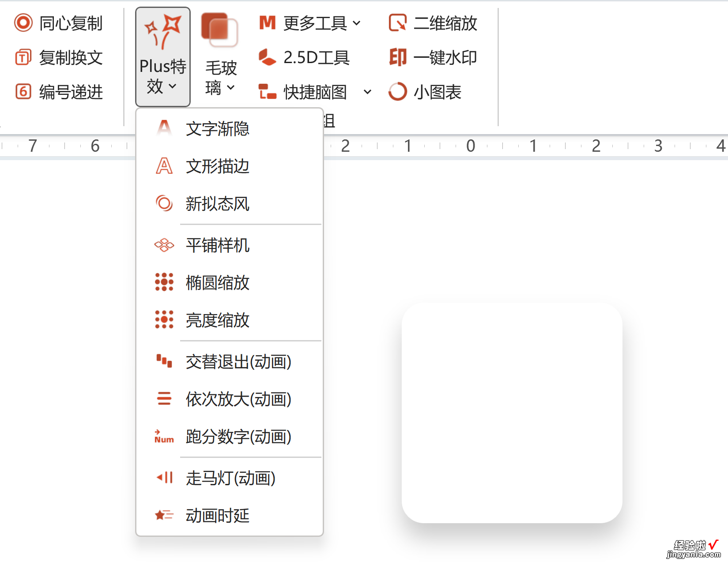Click the 椭圆缩放 dots icon
Viewport: 728px width, 562px height.
click(x=164, y=282)
